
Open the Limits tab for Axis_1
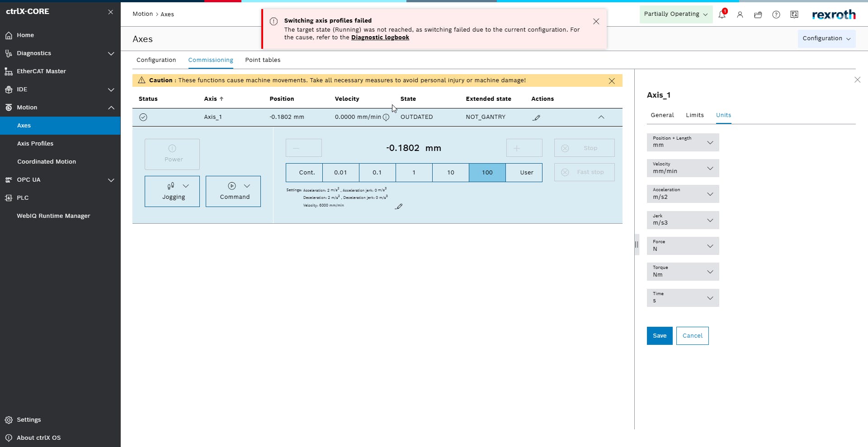694,115
